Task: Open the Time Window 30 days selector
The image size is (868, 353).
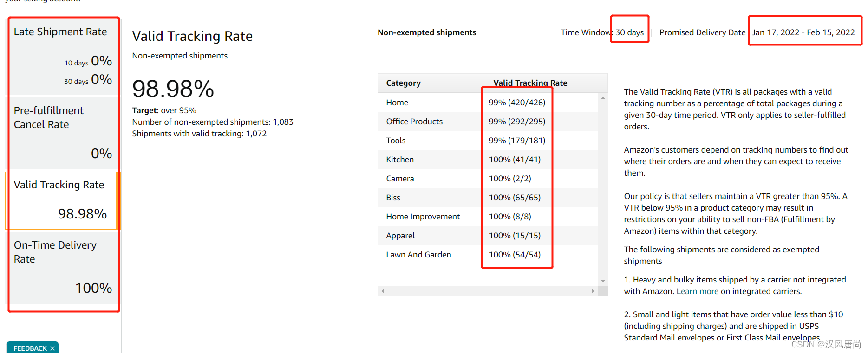Action: tap(629, 32)
